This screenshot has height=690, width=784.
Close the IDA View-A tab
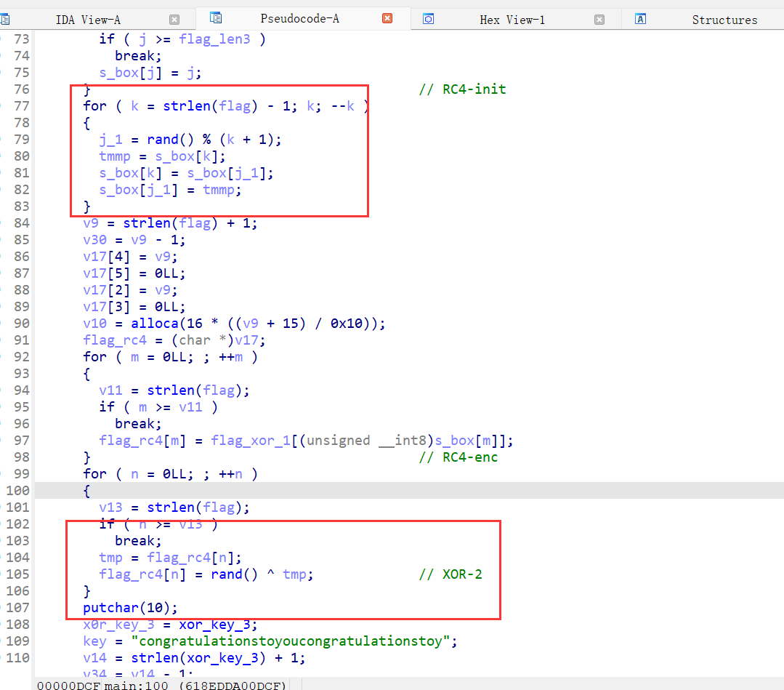pos(174,20)
